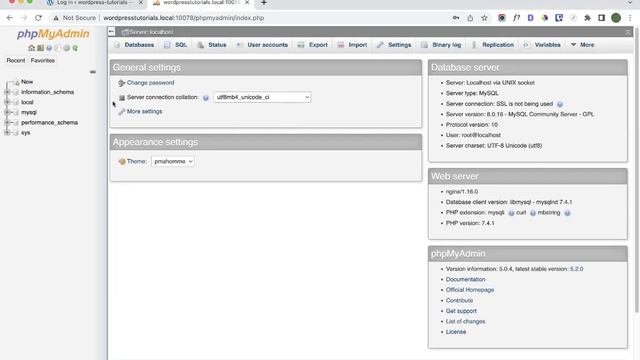This screenshot has height=360, width=640.
Task: Go back with browser back arrow
Action: (x=10, y=18)
